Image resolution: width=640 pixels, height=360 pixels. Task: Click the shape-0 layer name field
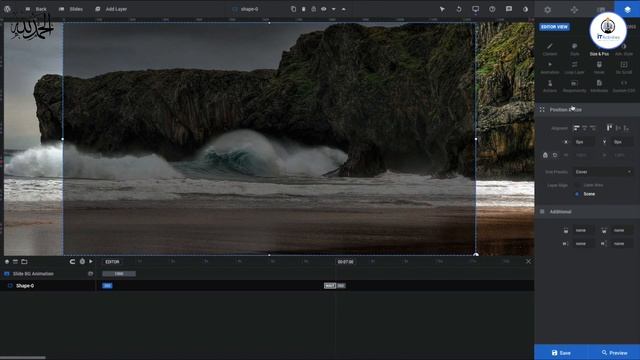click(249, 9)
